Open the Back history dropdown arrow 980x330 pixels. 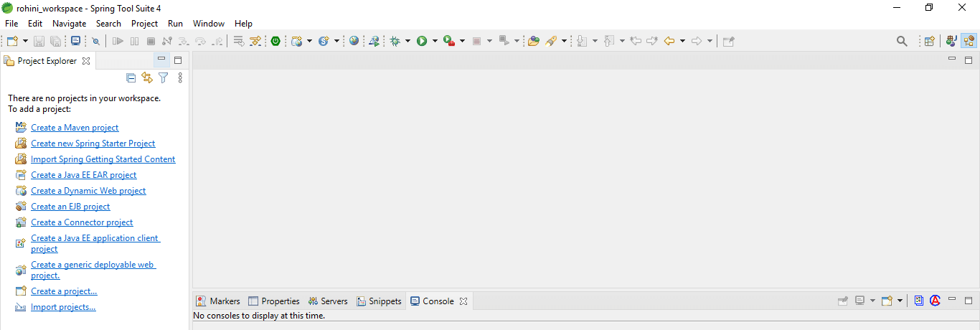tap(682, 42)
